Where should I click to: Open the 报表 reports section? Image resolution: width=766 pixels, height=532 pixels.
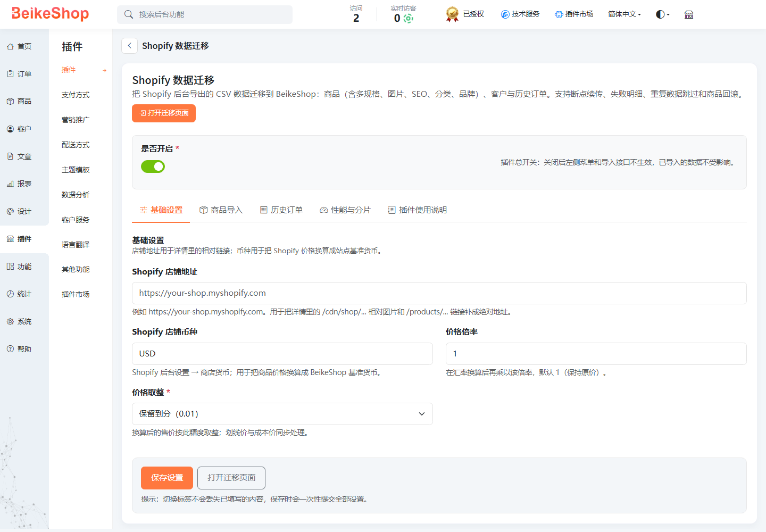20,184
